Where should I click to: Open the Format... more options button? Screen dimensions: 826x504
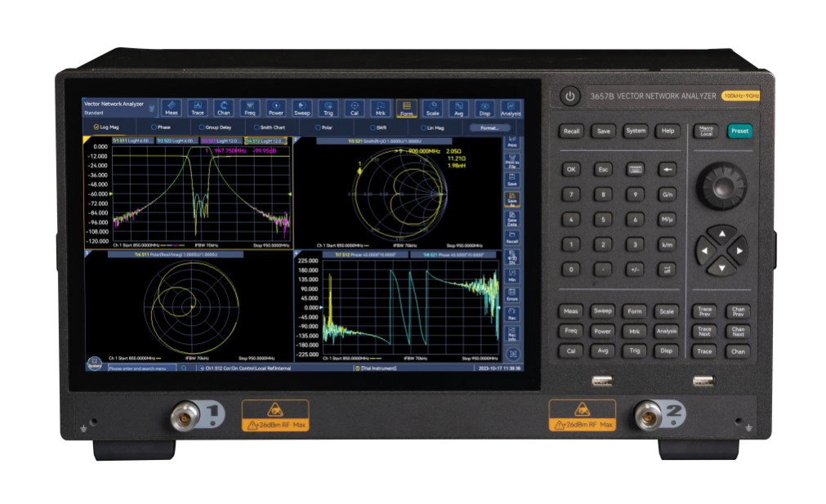pos(489,127)
